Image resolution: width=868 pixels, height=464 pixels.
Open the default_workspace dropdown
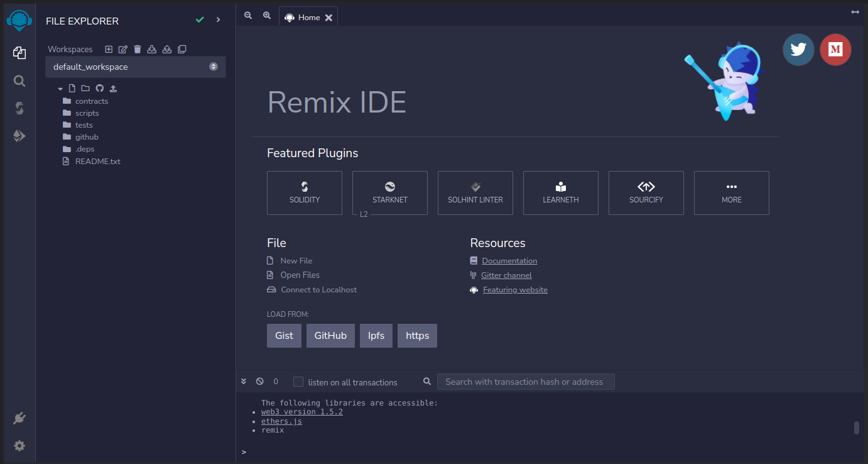click(136, 67)
